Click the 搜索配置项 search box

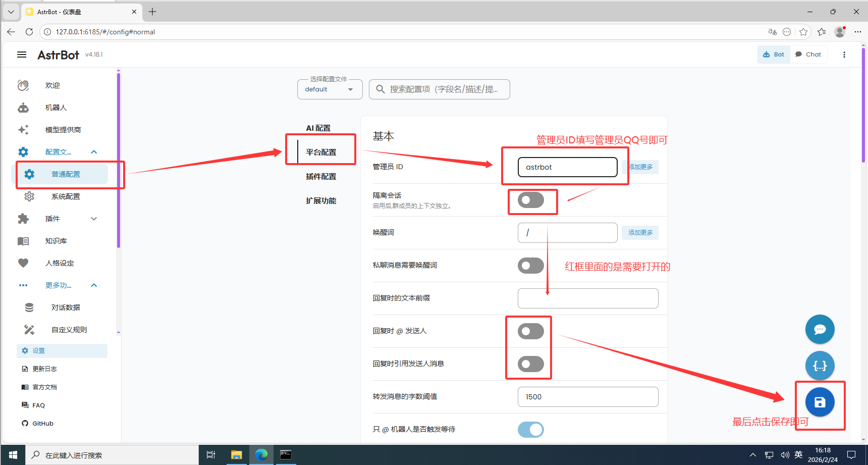440,89
